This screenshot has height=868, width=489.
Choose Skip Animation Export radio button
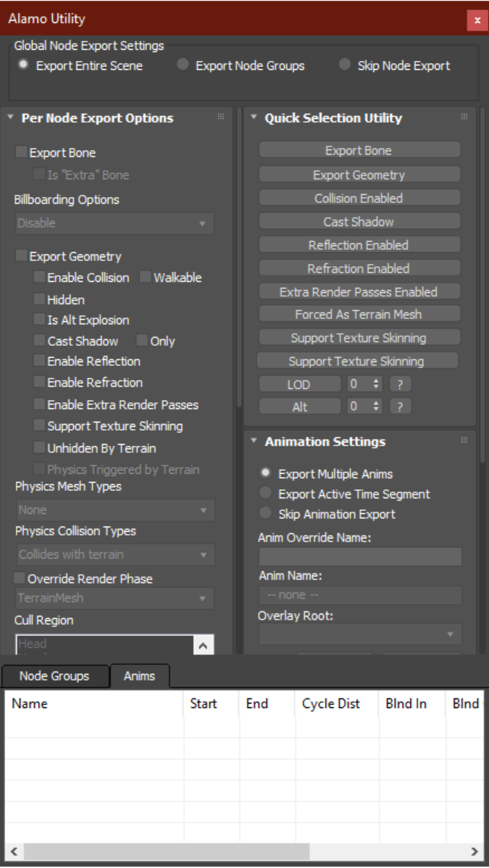[266, 513]
